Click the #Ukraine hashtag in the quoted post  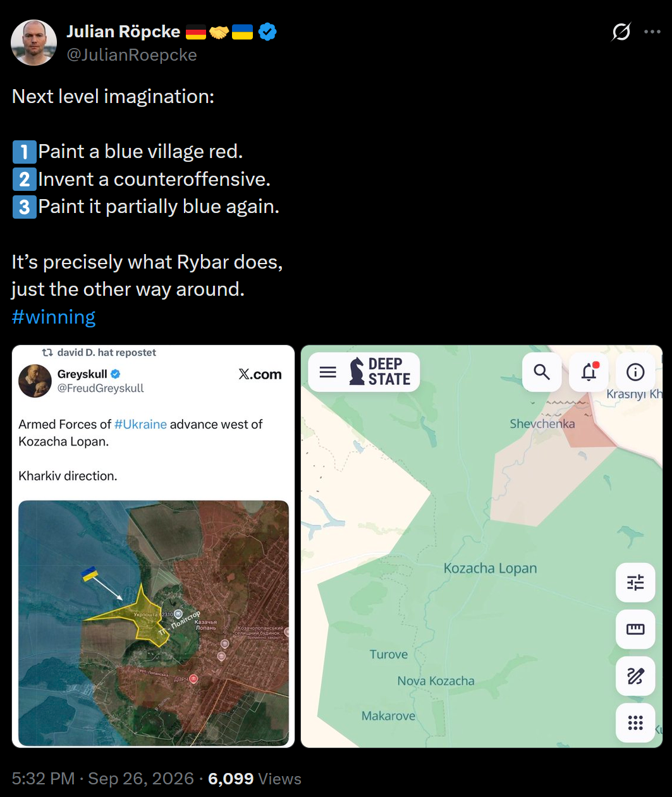point(140,424)
